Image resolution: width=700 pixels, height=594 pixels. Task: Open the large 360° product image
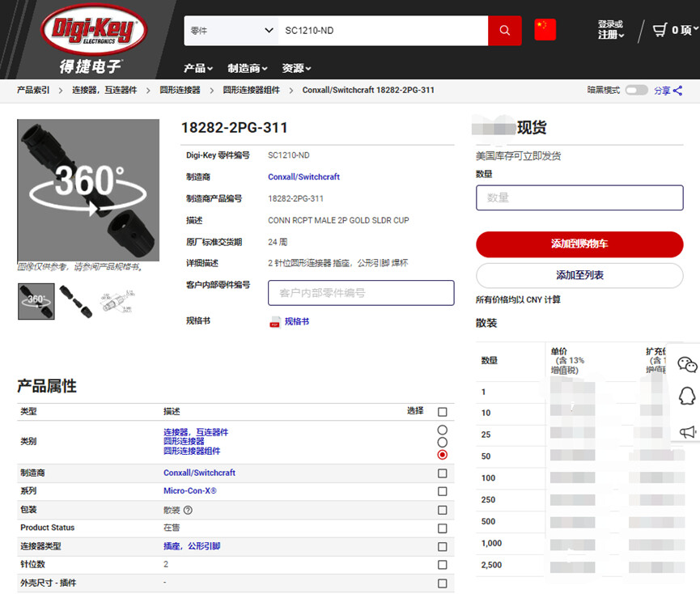coord(88,190)
